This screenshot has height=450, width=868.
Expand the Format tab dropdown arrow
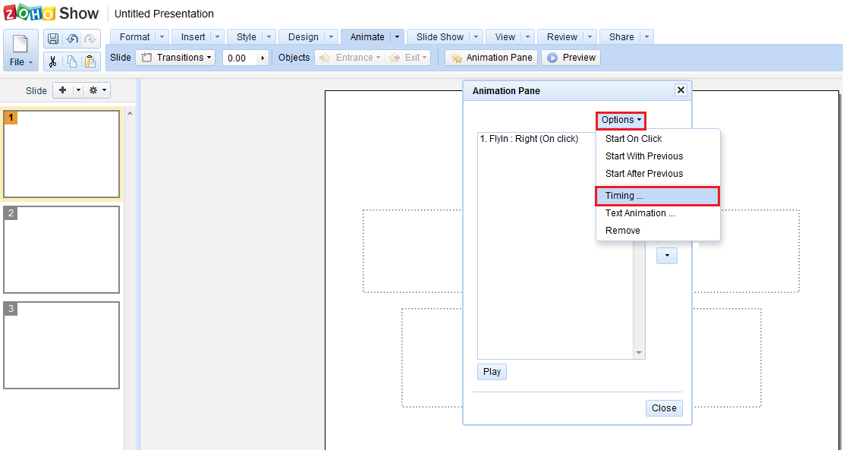162,37
